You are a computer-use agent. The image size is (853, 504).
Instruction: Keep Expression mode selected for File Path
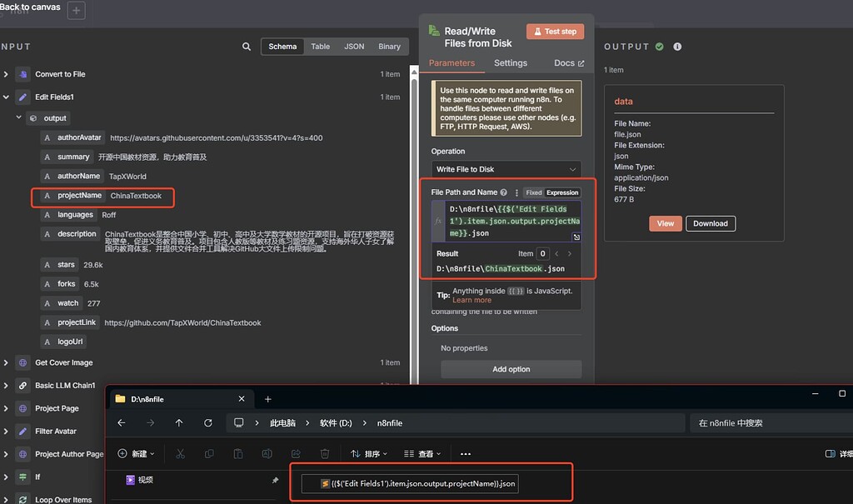[563, 192]
